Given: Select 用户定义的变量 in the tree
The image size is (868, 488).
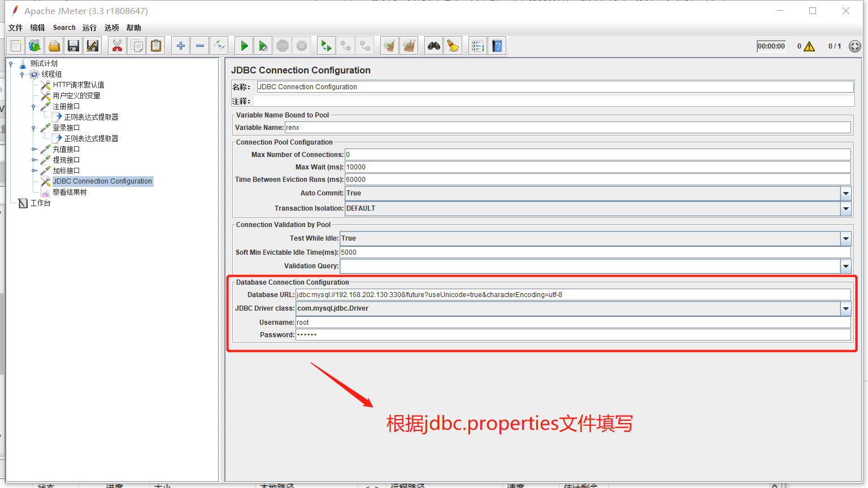Looking at the screenshot, I should tap(76, 95).
